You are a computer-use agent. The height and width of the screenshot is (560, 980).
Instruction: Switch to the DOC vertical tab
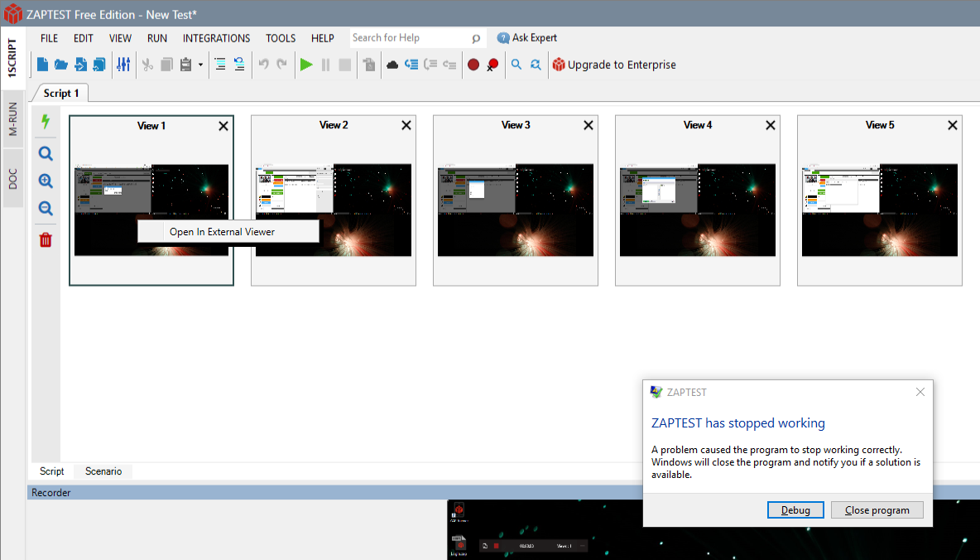[x=12, y=179]
